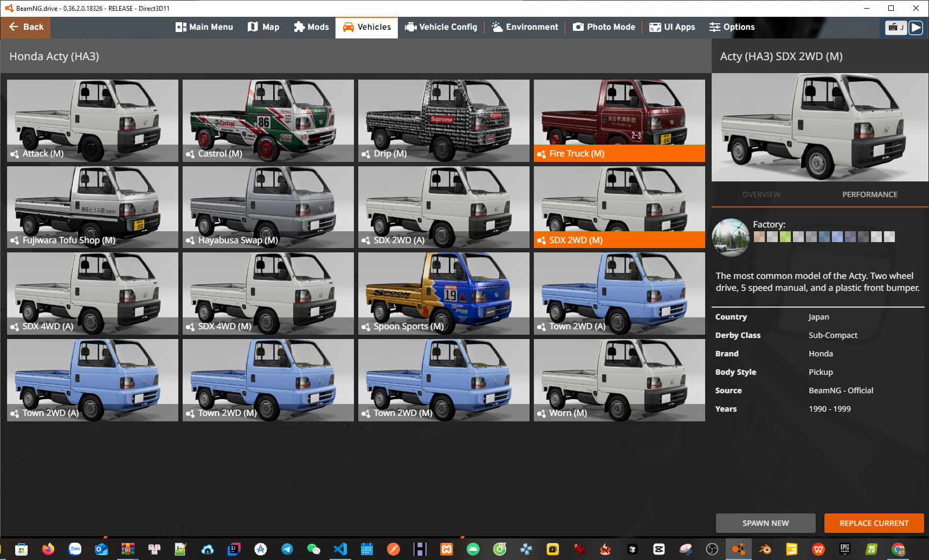Click the SPAWN NEW button
The width and height of the screenshot is (929, 560).
pyautogui.click(x=765, y=523)
